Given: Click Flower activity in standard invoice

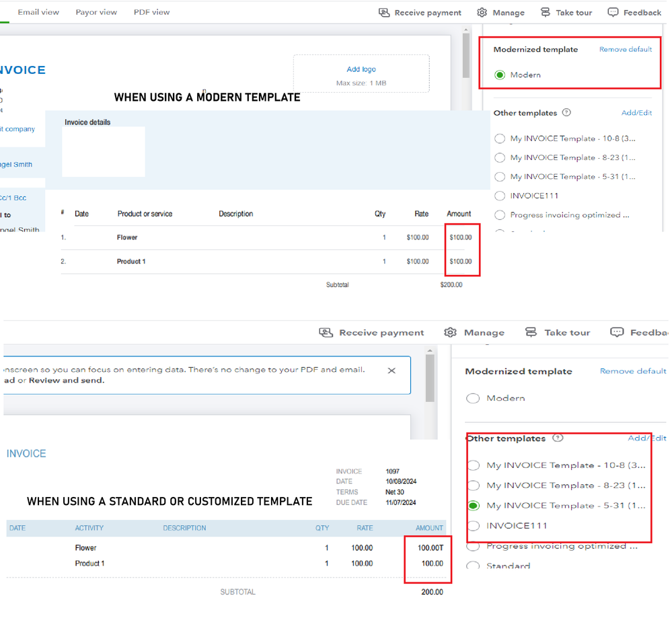Looking at the screenshot, I should [x=85, y=547].
